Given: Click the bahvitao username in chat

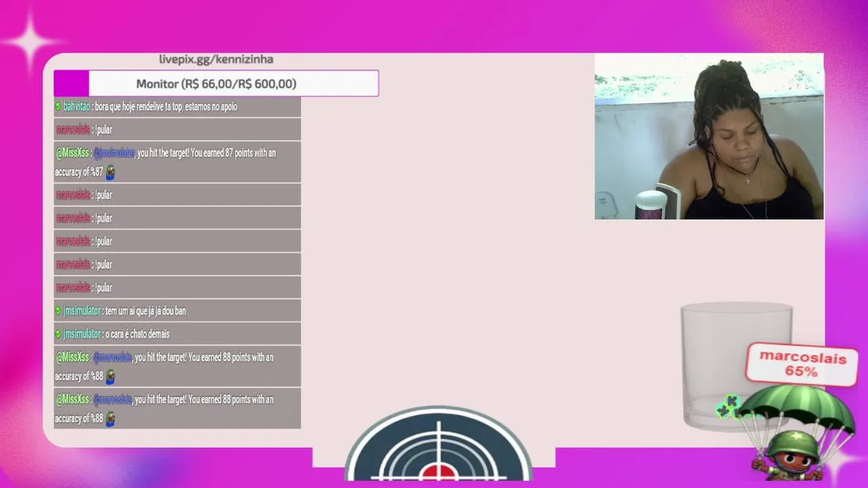Looking at the screenshot, I should click(77, 106).
